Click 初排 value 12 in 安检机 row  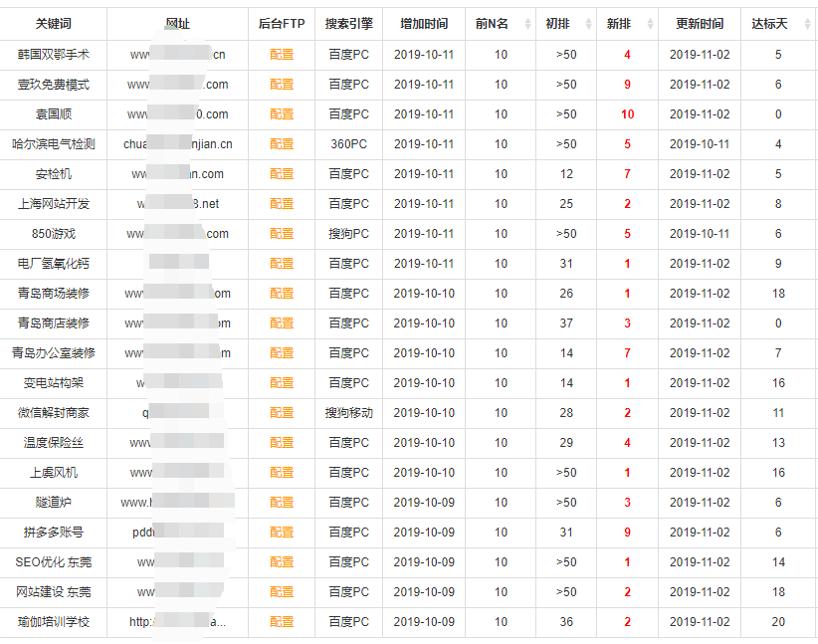pyautogui.click(x=566, y=174)
